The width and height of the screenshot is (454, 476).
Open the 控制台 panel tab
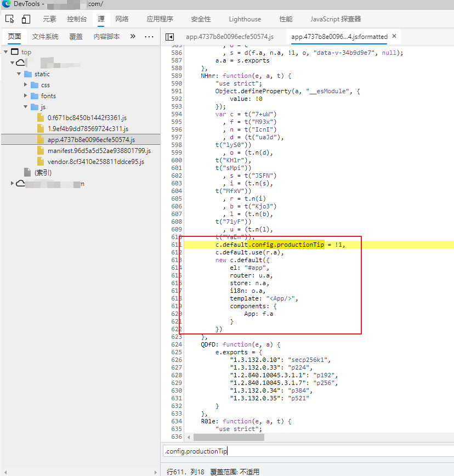[77, 19]
